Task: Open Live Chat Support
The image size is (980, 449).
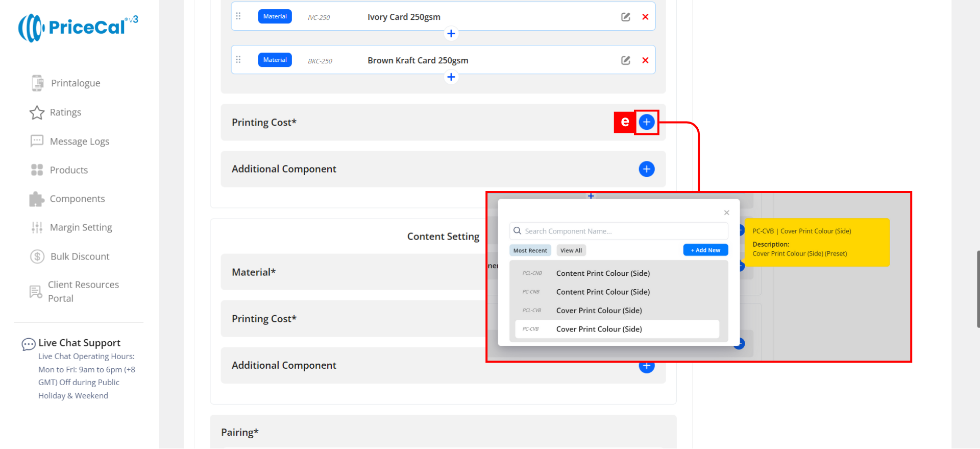Action: click(x=79, y=343)
